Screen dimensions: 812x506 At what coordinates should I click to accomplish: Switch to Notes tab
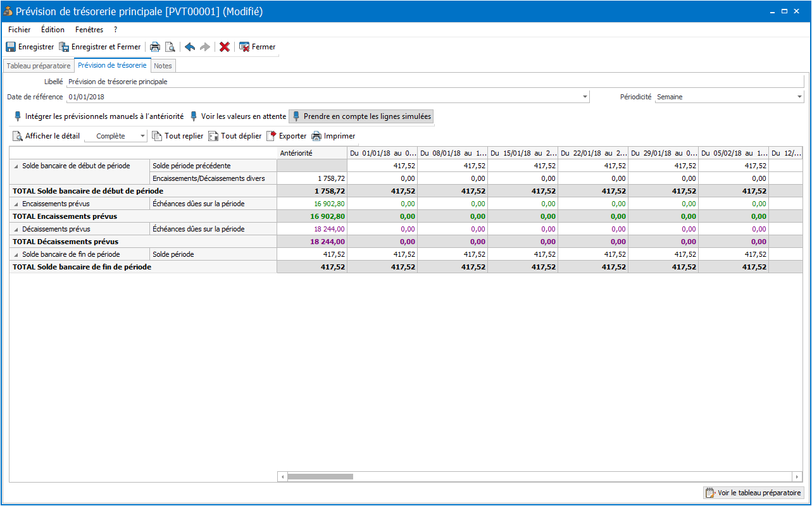tap(163, 66)
